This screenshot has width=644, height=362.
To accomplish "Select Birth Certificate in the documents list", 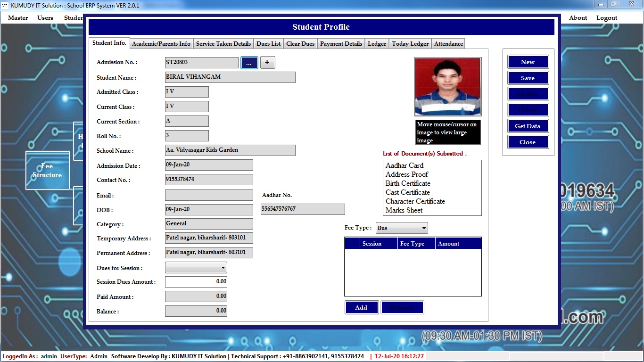I will point(408,183).
